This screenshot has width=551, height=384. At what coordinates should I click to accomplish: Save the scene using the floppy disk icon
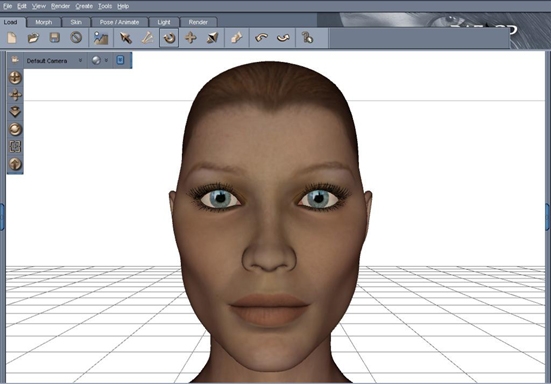pyautogui.click(x=55, y=38)
